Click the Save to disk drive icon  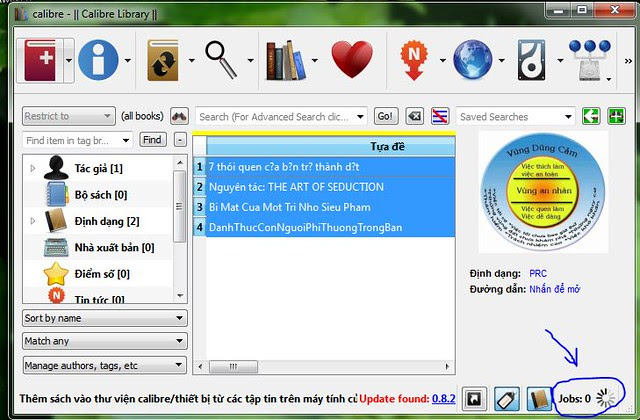531,60
